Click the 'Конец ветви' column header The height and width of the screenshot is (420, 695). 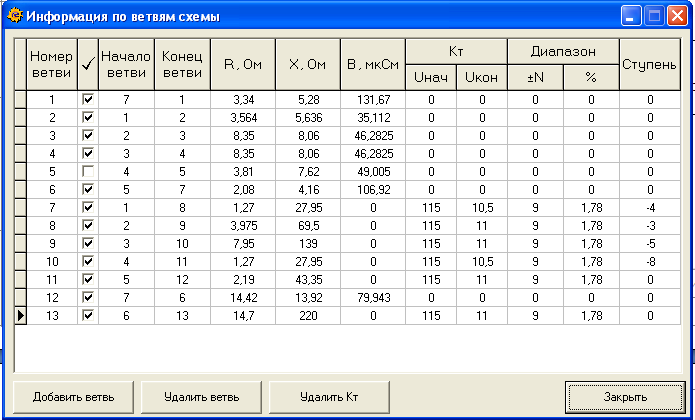(182, 65)
